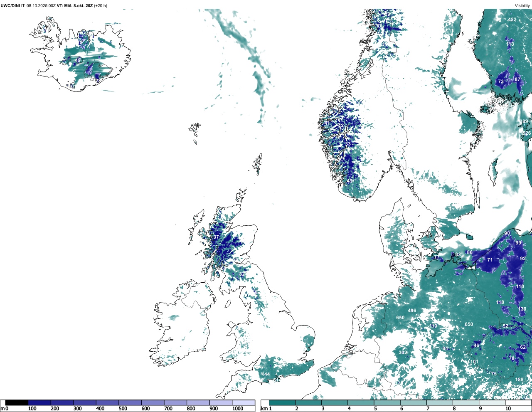
Task: Click the '1000' metre scale label
Action: pyautogui.click(x=238, y=409)
